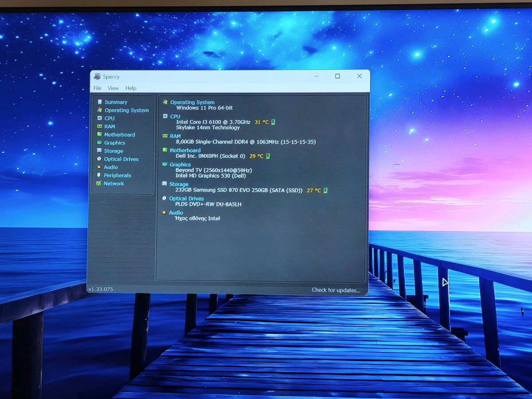Screen dimensions: 532x399
Task: Click the Ήχος οθόνης Intel audio text
Action: 197,218
